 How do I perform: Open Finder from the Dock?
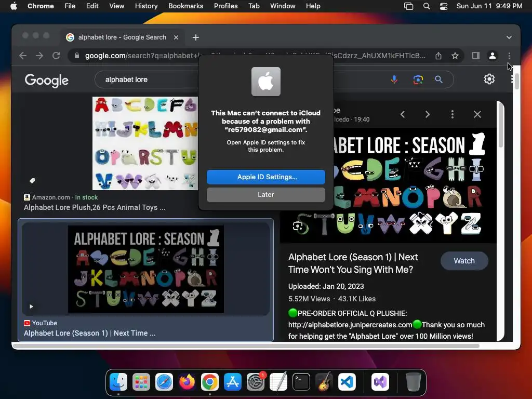pos(118,382)
